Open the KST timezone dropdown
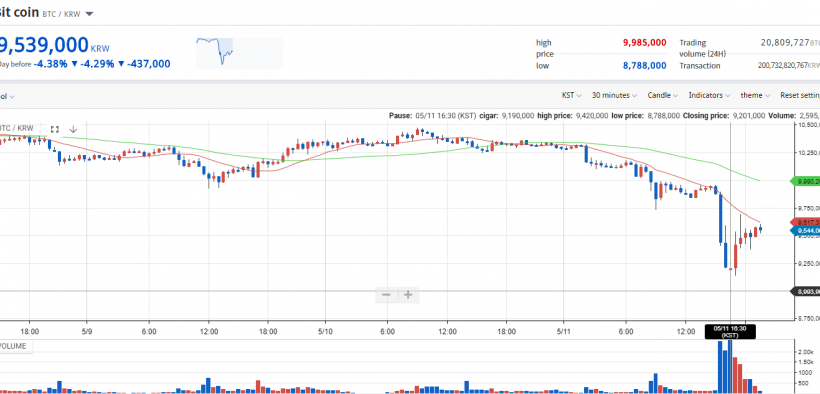 [x=572, y=95]
